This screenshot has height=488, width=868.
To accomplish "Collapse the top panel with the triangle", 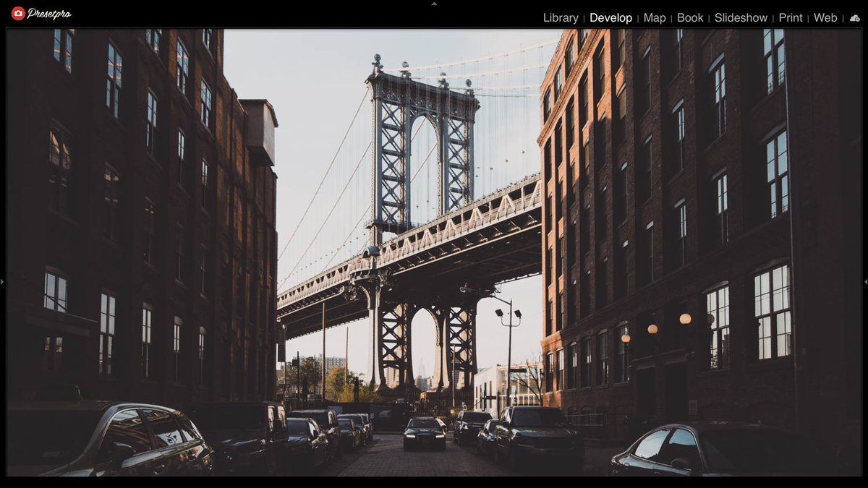I will pos(434,4).
